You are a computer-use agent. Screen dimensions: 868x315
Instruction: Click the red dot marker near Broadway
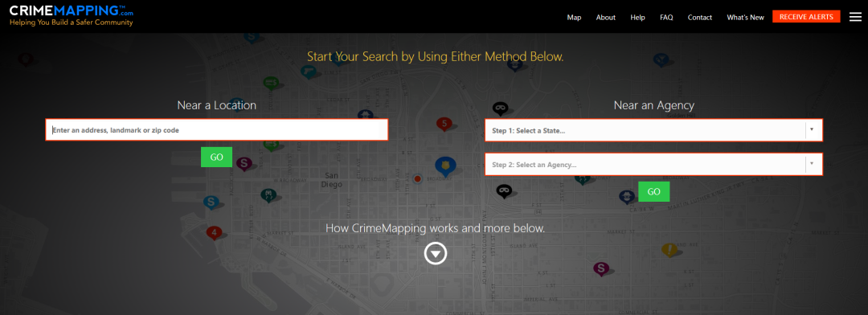click(x=418, y=179)
